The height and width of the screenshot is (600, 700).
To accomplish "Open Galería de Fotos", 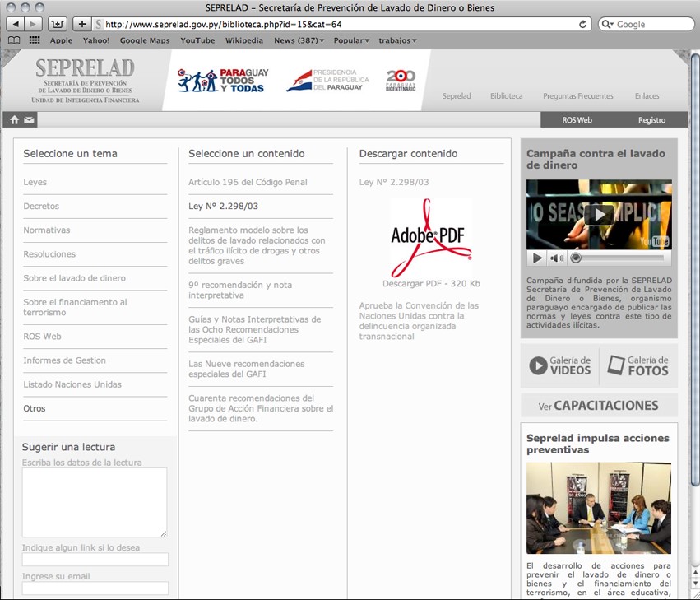I will click(x=638, y=365).
